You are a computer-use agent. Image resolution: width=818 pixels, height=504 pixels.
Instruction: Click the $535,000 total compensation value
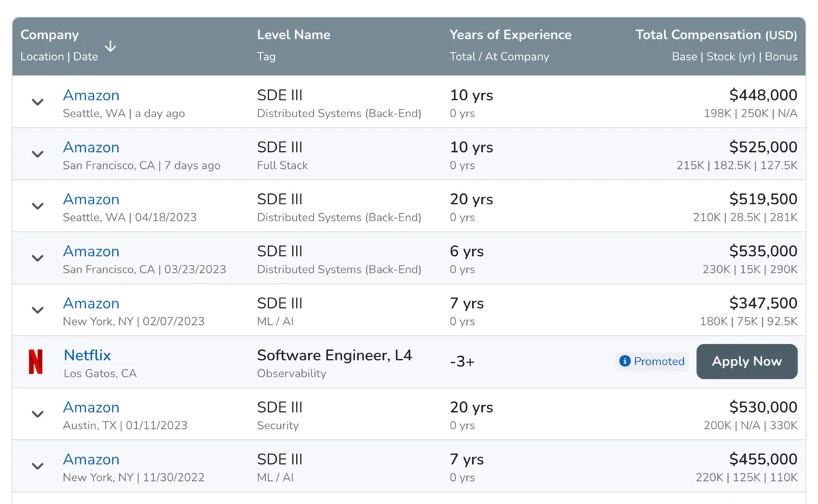[763, 251]
